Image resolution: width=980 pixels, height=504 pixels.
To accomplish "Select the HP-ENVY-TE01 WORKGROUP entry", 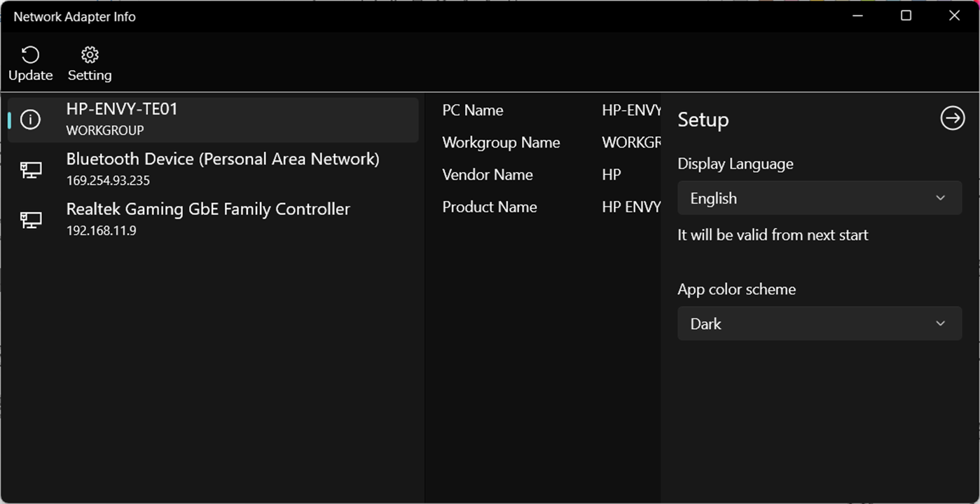I will click(x=210, y=119).
